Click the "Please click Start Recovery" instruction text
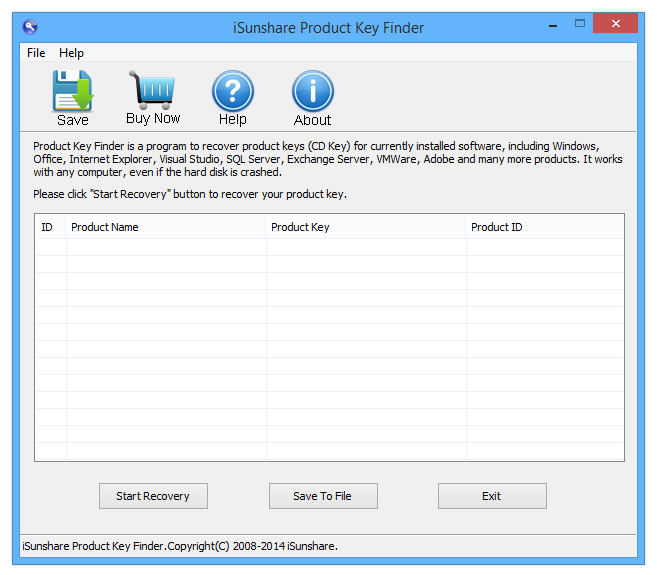The width and height of the screenshot is (657, 575). click(190, 194)
